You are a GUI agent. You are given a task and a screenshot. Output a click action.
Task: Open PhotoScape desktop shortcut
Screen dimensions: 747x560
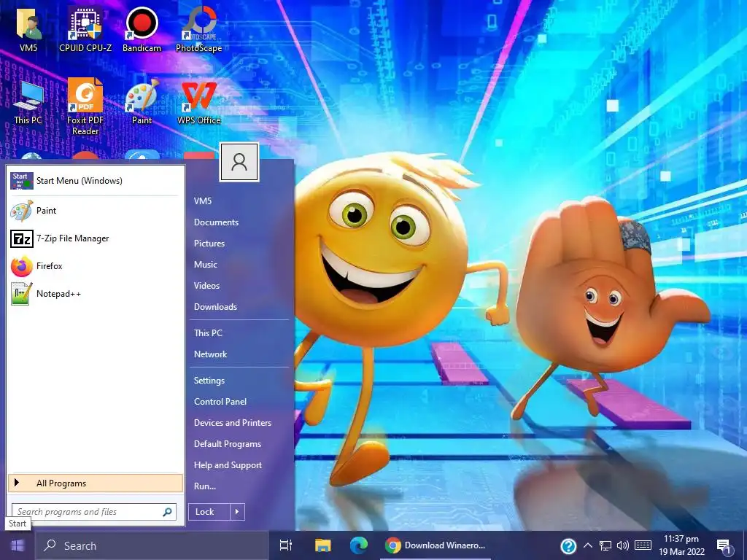198,28
